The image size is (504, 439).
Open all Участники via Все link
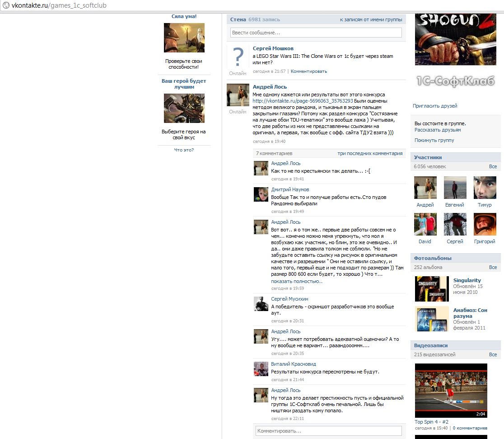coord(493,166)
